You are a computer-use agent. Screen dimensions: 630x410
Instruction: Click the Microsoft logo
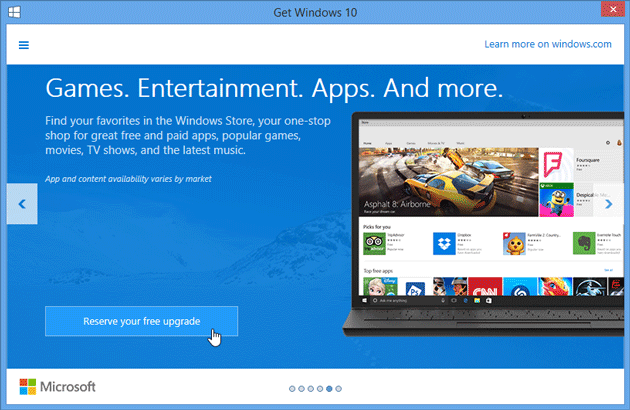[x=57, y=387]
